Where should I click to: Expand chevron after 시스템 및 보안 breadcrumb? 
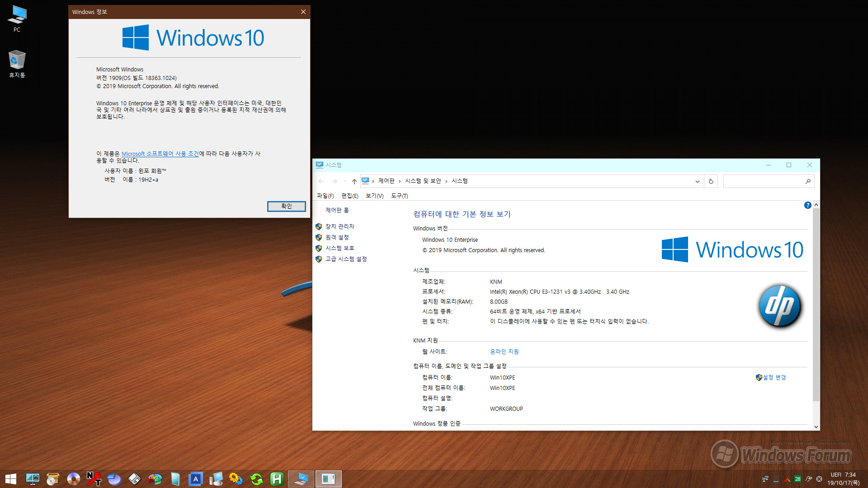[446, 181]
